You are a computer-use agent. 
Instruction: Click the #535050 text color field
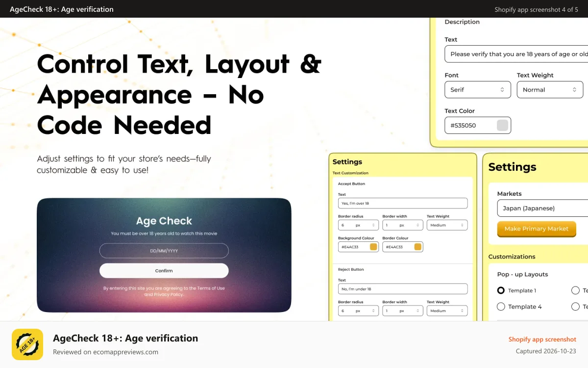pyautogui.click(x=478, y=125)
